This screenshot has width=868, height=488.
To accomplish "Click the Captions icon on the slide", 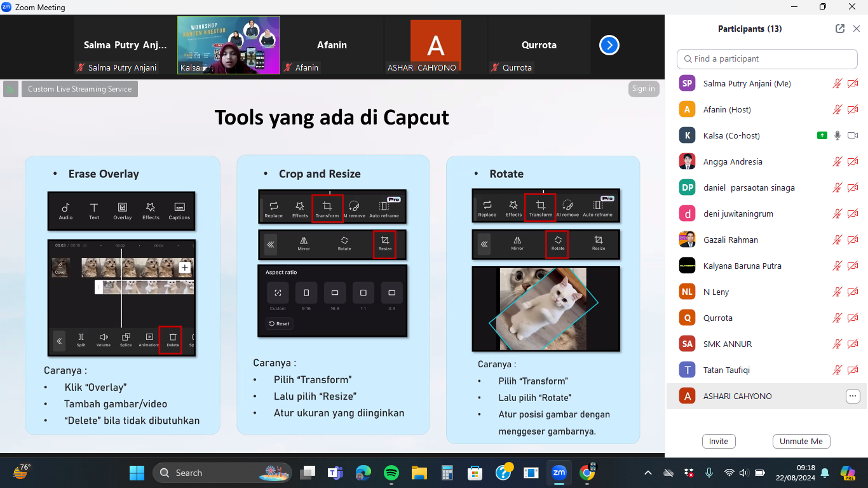I will tap(179, 211).
